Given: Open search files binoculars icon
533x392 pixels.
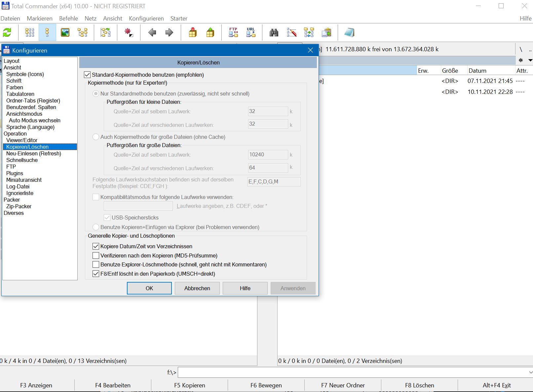Looking at the screenshot, I should [x=274, y=32].
